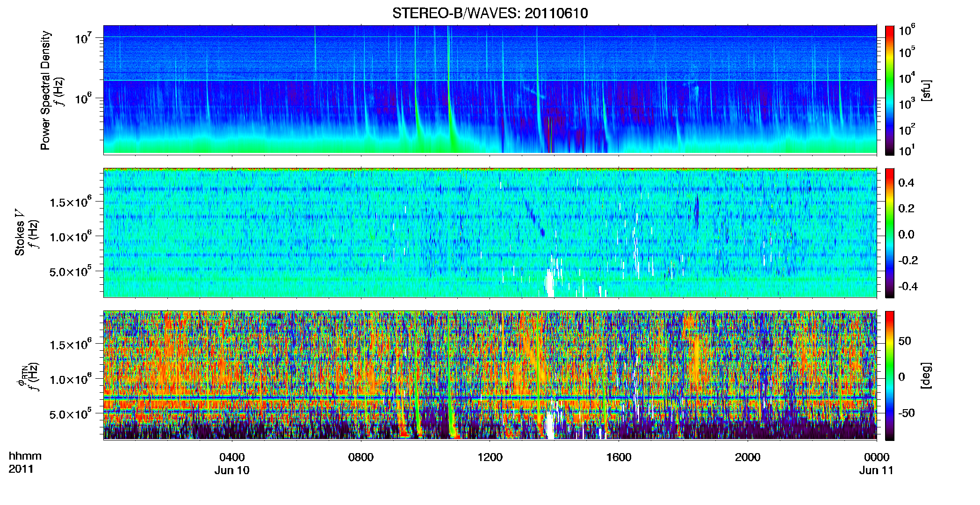Select the [deg] unit label

click(926, 375)
